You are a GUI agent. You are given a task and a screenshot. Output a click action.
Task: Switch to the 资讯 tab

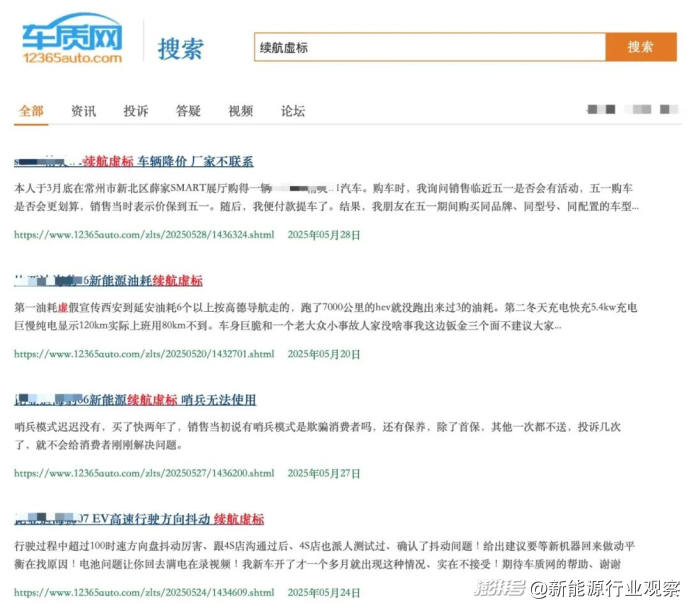click(x=84, y=111)
